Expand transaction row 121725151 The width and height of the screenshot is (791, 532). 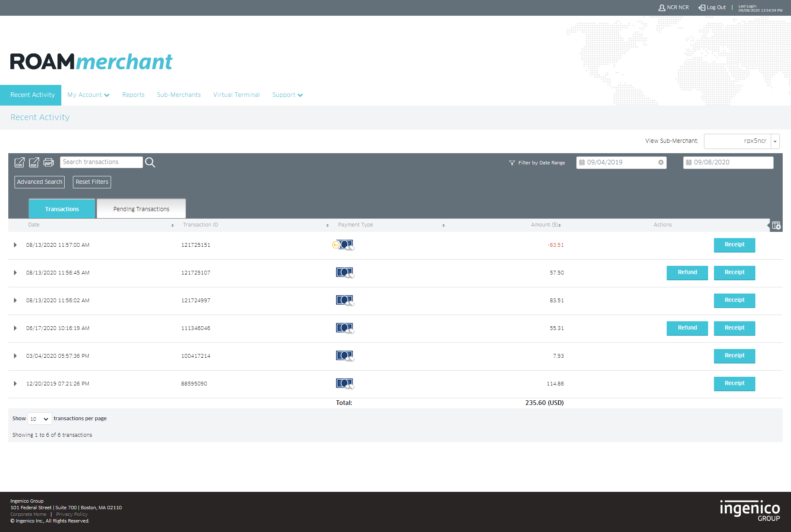[15, 245]
